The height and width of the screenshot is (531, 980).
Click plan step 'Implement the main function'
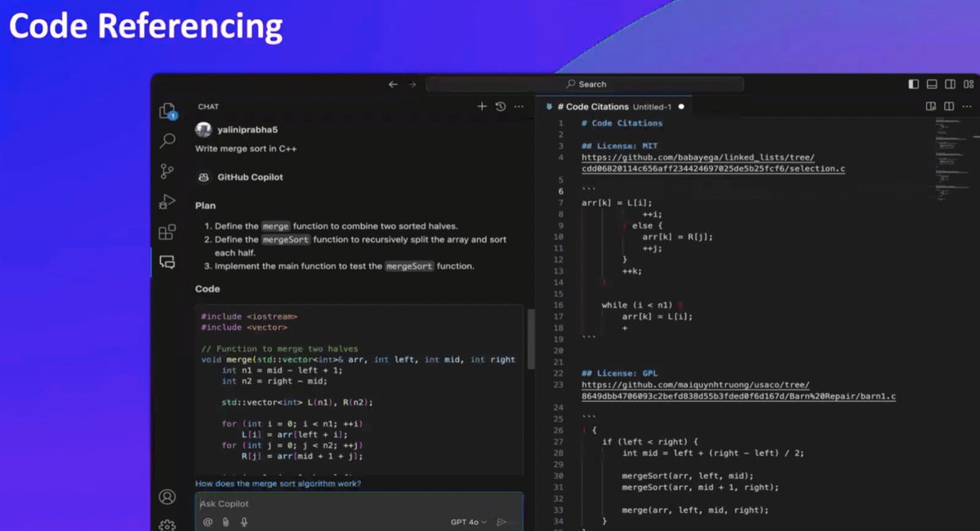pyautogui.click(x=345, y=266)
